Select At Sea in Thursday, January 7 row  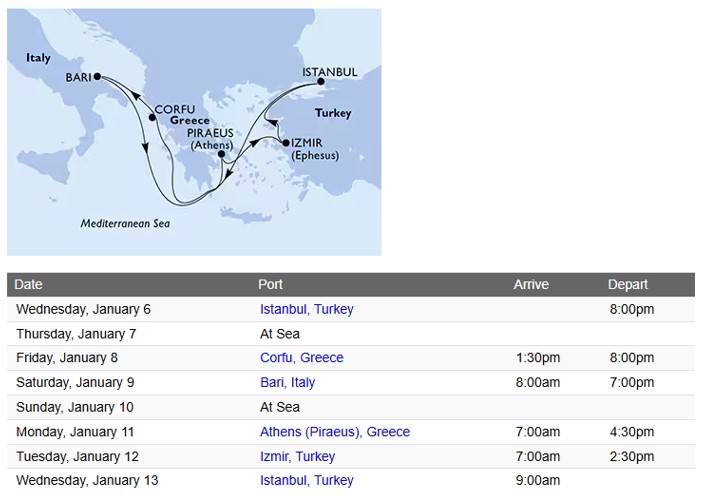tap(279, 334)
